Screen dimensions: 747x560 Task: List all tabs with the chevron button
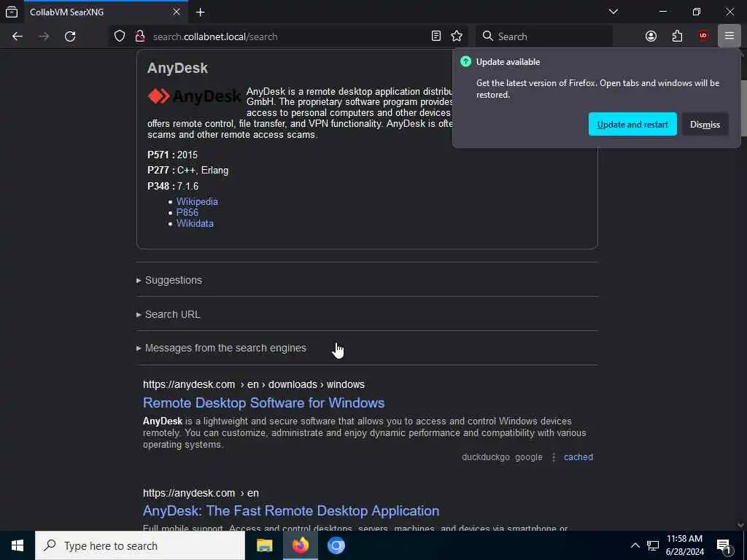pos(614,12)
